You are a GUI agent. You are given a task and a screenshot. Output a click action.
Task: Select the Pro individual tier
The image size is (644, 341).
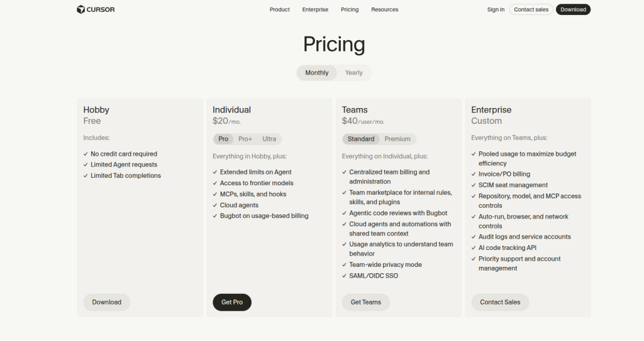(x=223, y=139)
